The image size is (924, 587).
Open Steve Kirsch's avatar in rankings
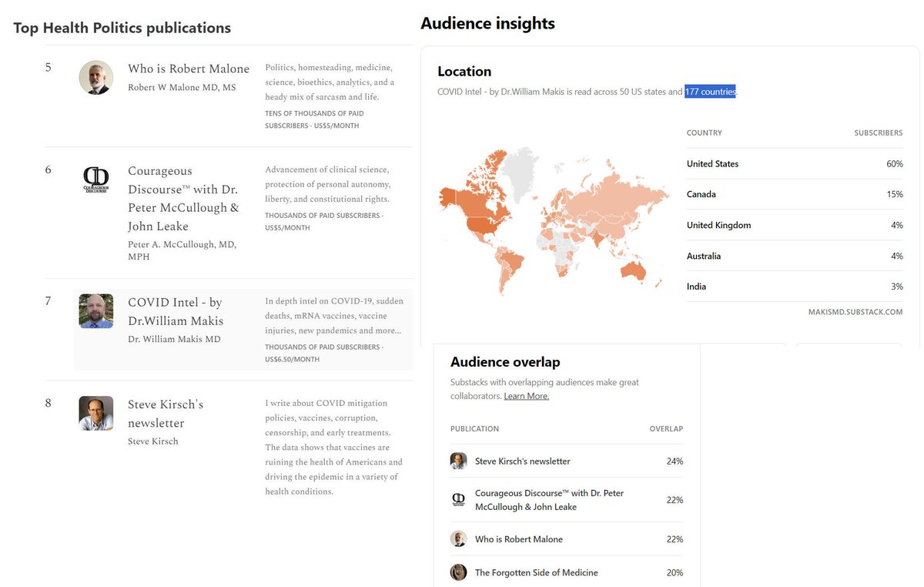[96, 414]
